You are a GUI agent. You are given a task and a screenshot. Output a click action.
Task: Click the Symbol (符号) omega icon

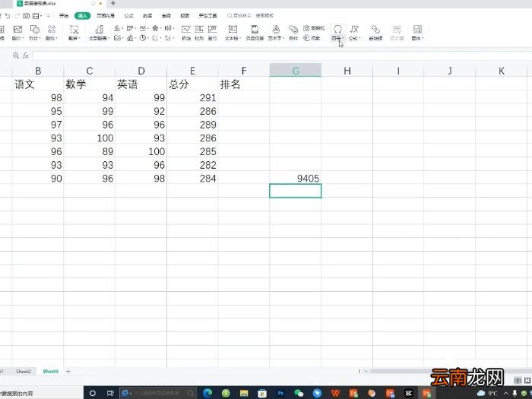[337, 29]
